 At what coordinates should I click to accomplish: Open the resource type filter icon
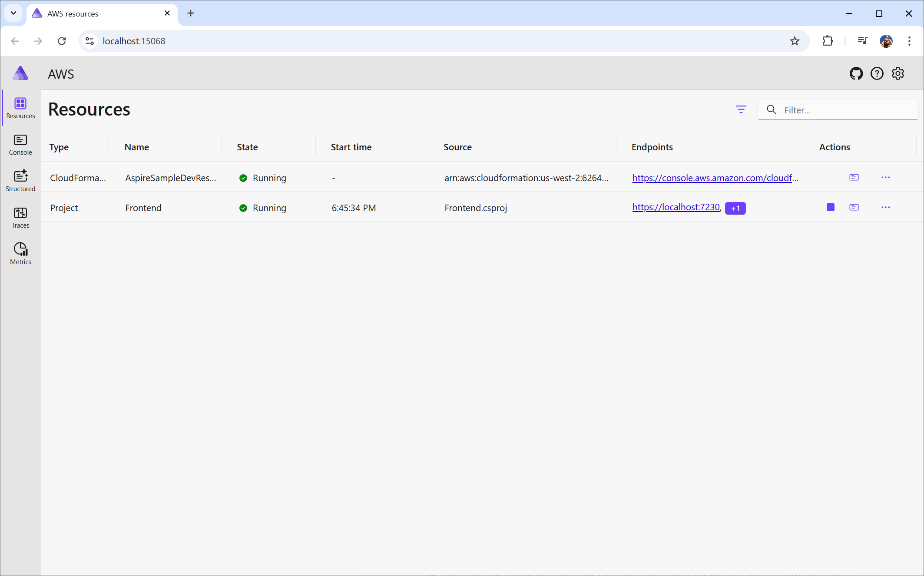point(741,109)
